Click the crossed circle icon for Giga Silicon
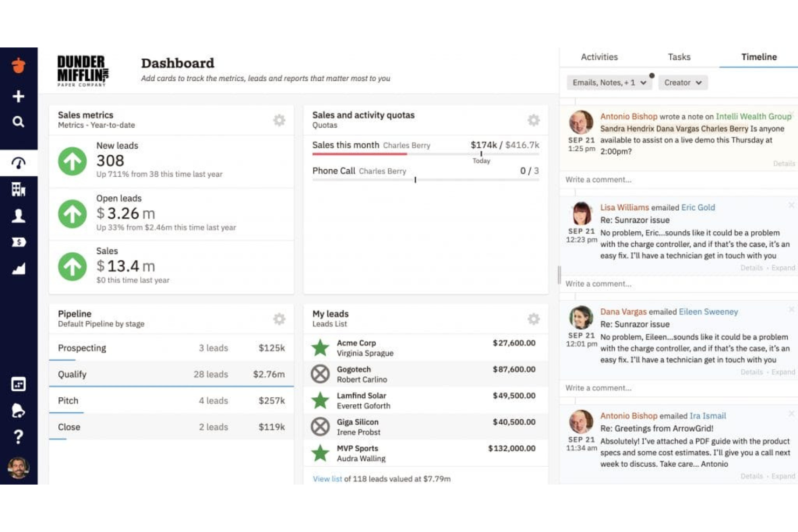 point(320,427)
